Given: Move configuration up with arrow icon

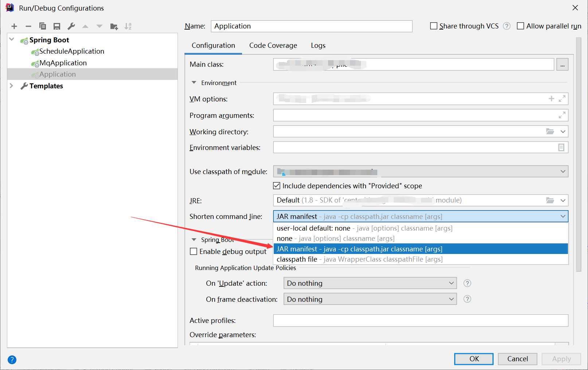Looking at the screenshot, I should pyautogui.click(x=85, y=26).
